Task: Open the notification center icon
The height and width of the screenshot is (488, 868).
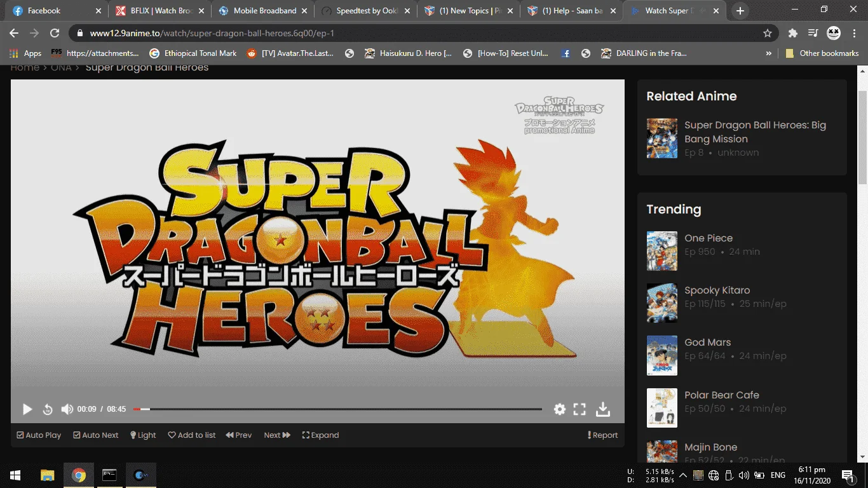Action: pos(848,475)
